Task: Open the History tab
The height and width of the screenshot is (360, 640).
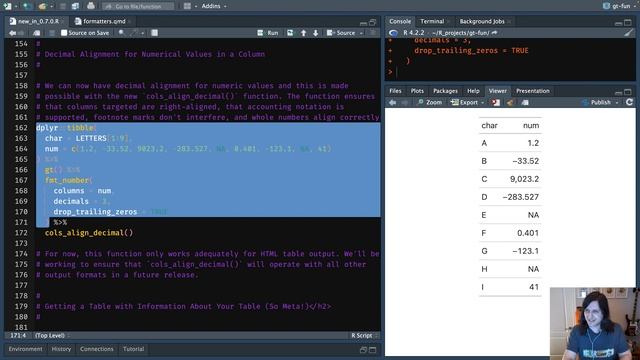Action: [x=61, y=349]
